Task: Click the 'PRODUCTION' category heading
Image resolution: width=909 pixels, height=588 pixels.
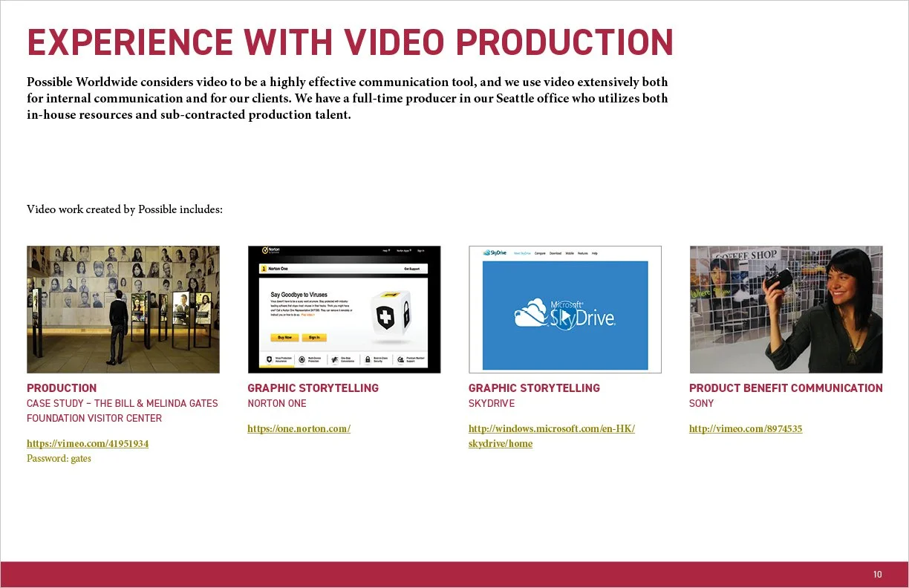Action: (x=62, y=388)
